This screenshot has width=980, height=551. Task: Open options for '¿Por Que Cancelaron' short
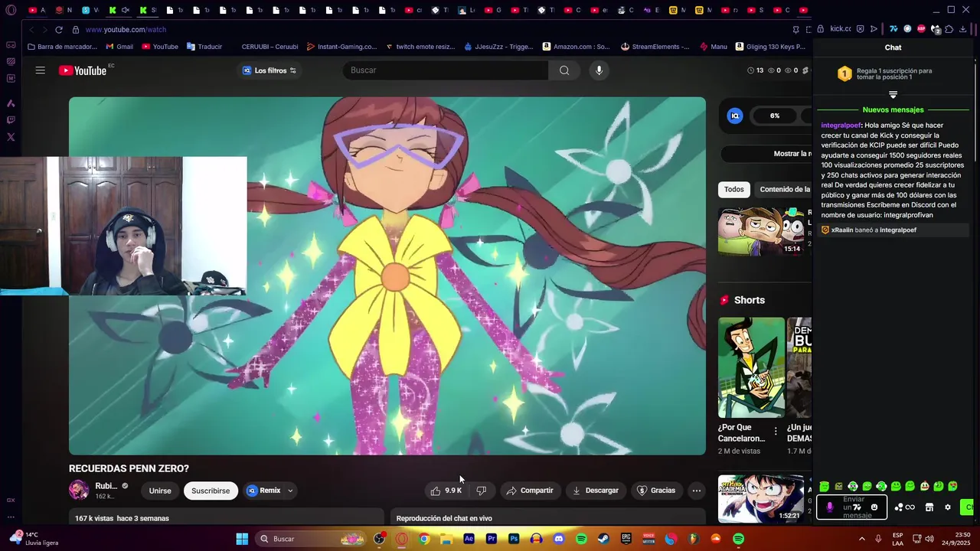[x=776, y=432]
